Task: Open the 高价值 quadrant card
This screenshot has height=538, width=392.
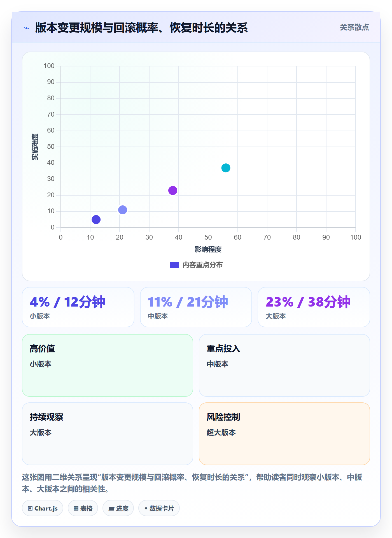Action: click(108, 365)
